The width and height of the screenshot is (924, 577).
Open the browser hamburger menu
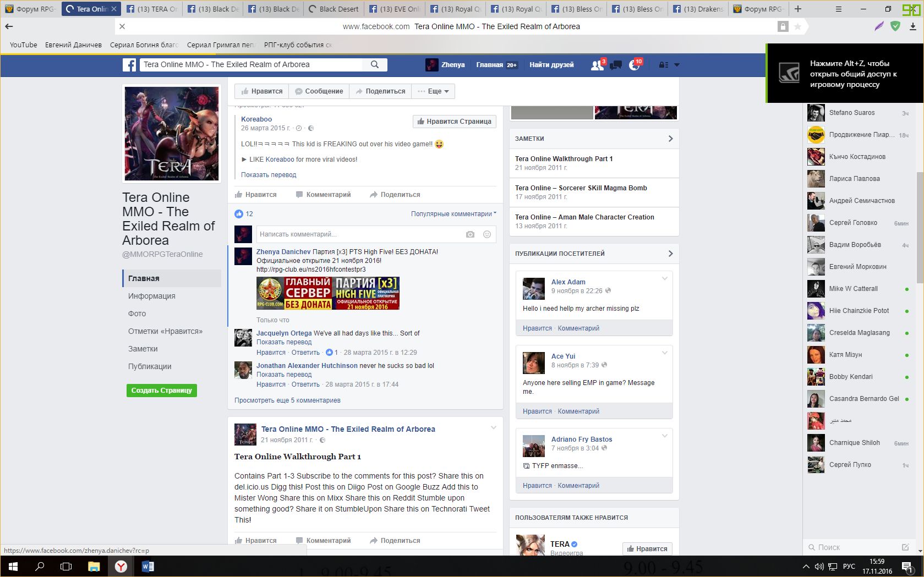point(838,9)
